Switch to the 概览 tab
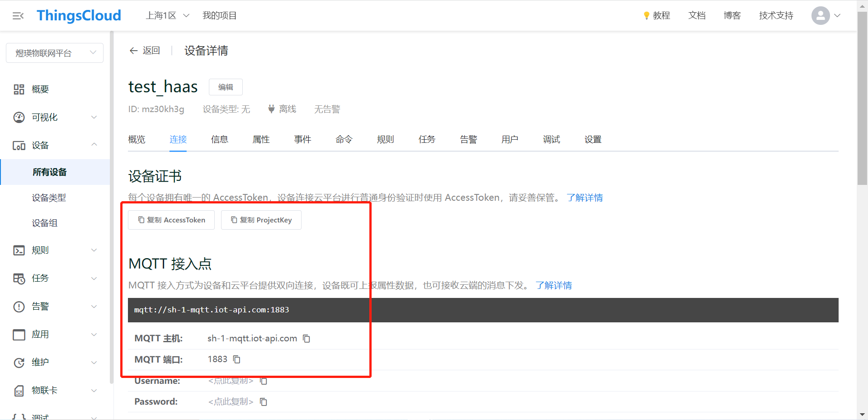868x420 pixels. 137,140
